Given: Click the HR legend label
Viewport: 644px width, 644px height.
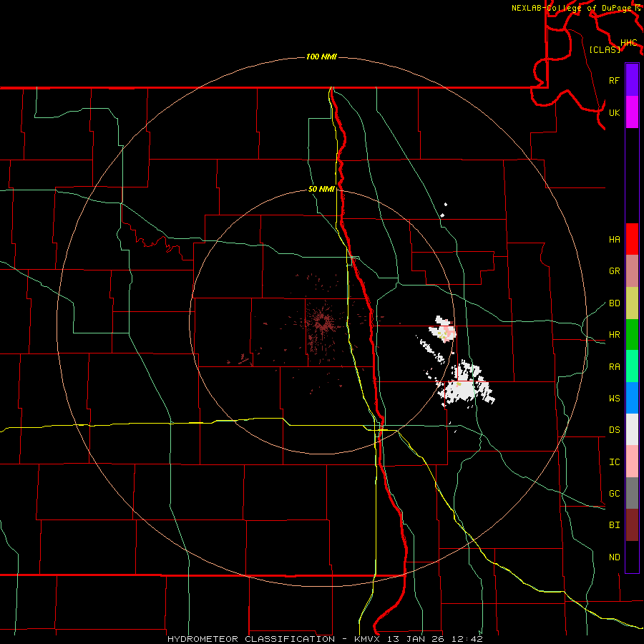Looking at the screenshot, I should [614, 335].
